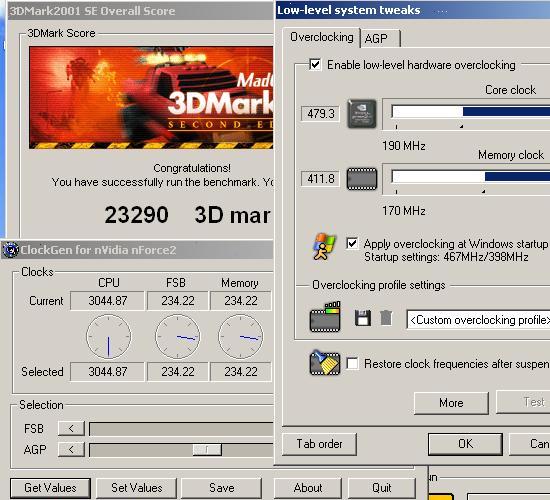Delete the overclocking profile with trash icon
Viewport: 550px width, 500px height.
(386, 318)
